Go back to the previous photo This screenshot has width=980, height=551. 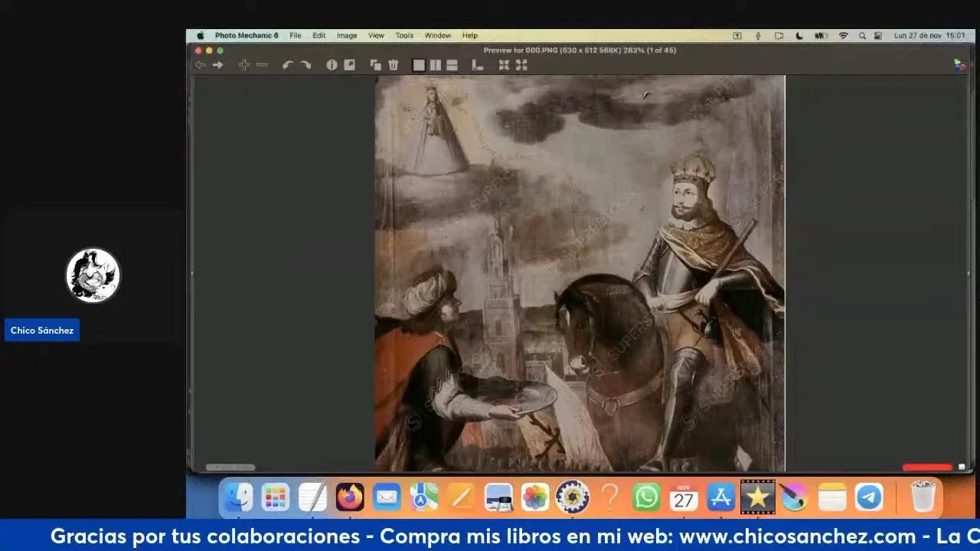click(199, 65)
